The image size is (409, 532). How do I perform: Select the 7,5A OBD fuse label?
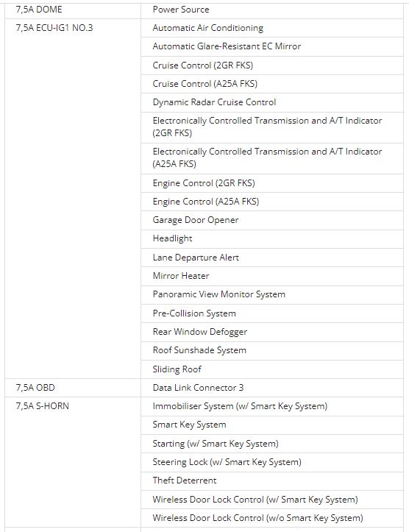[x=35, y=388]
